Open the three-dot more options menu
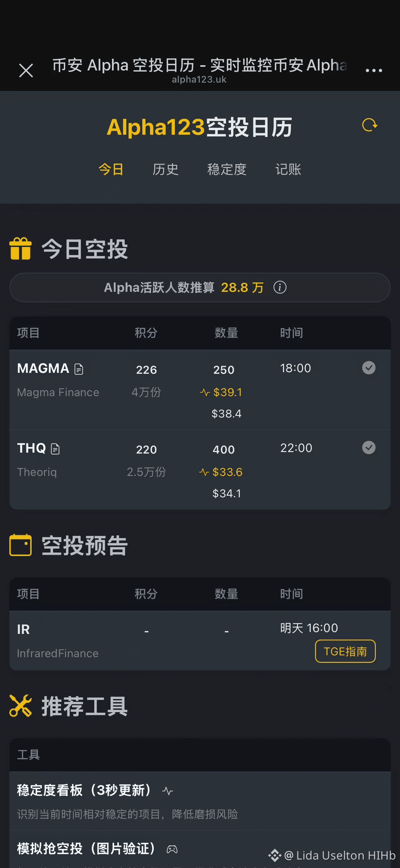Viewport: 400px width, 868px height. [x=374, y=71]
